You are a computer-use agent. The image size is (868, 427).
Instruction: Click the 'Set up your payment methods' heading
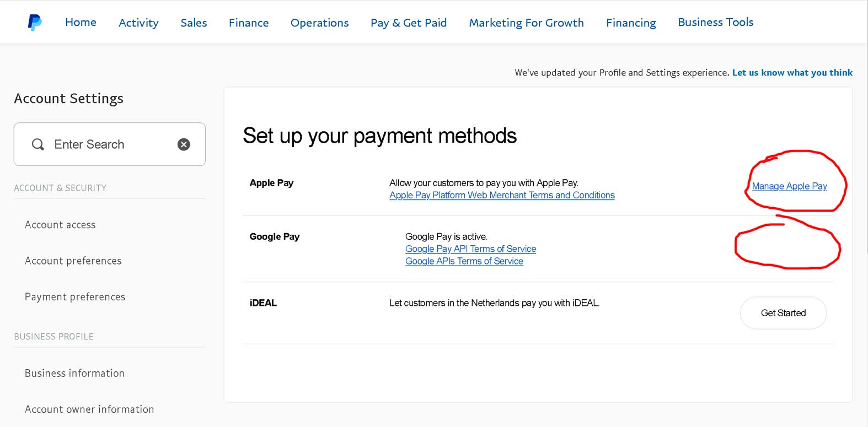[380, 136]
